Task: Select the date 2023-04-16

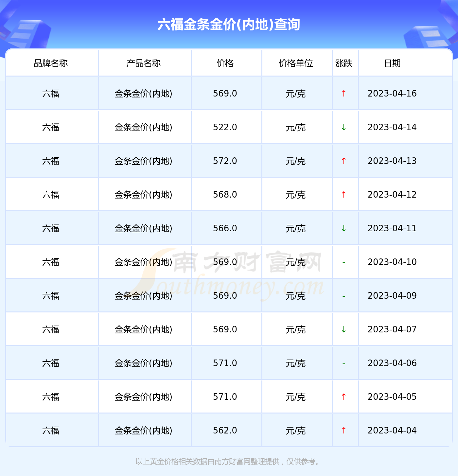Action: [x=392, y=94]
